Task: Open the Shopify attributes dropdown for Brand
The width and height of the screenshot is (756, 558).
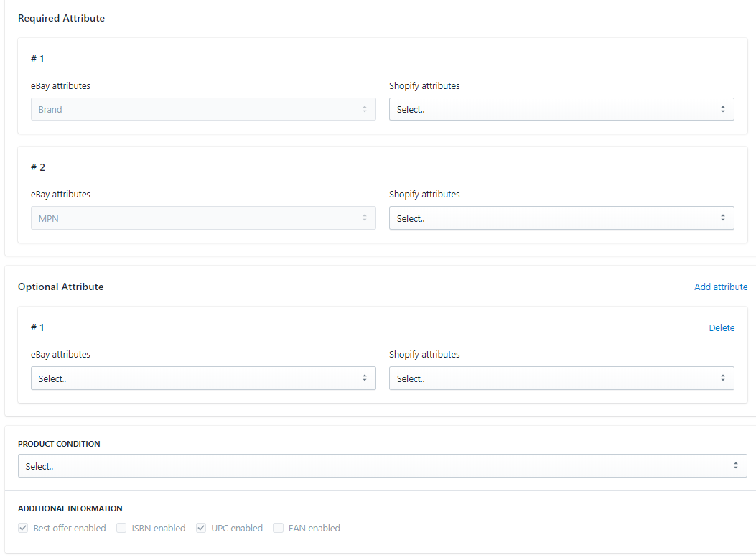Action: tap(561, 109)
